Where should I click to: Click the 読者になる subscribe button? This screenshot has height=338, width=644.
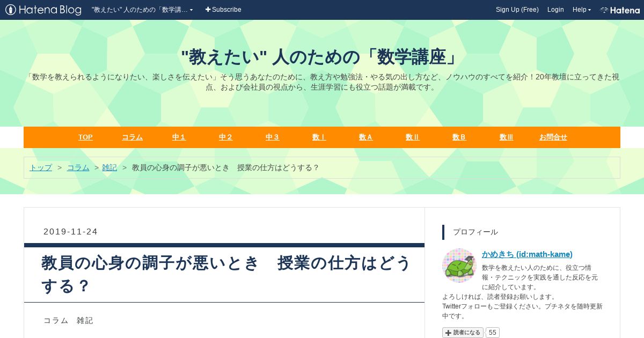463,333
